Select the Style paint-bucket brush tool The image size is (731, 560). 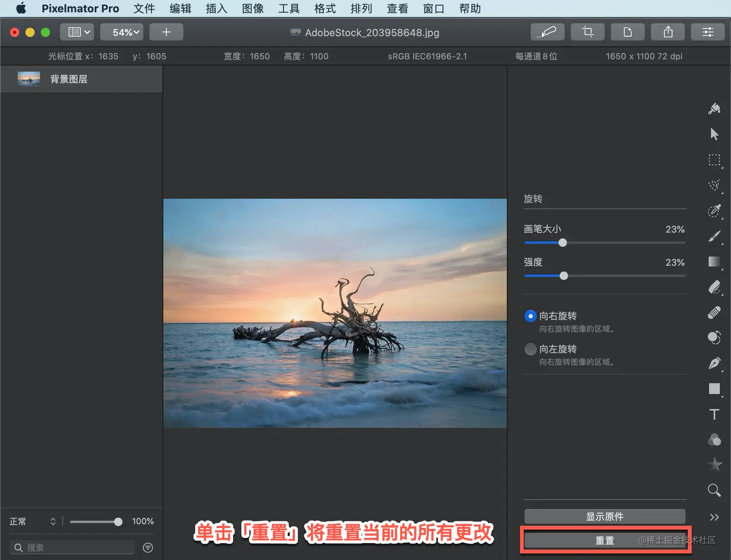[x=714, y=109]
